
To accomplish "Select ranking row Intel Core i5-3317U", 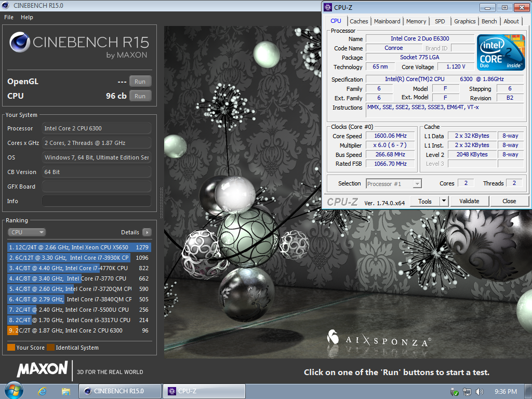I will pyautogui.click(x=79, y=320).
